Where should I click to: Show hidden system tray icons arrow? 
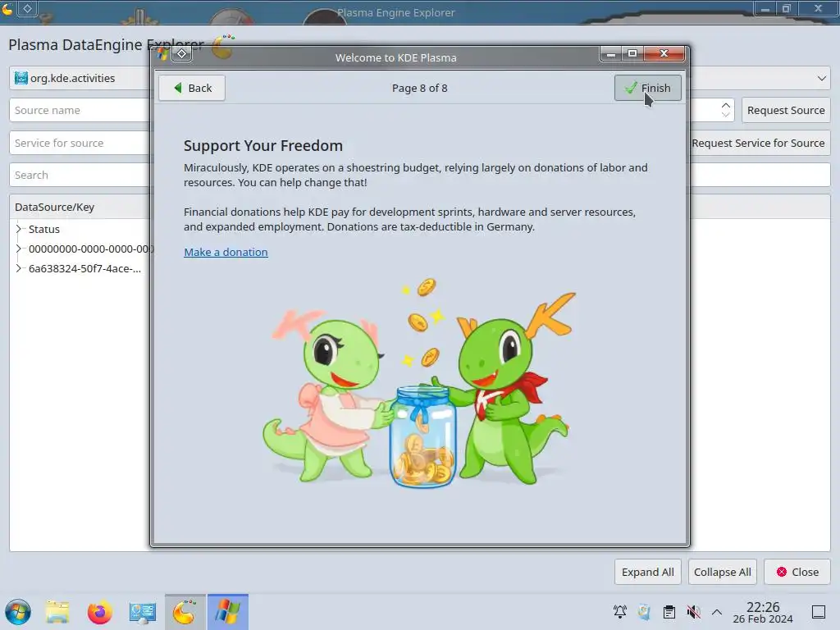coord(717,612)
